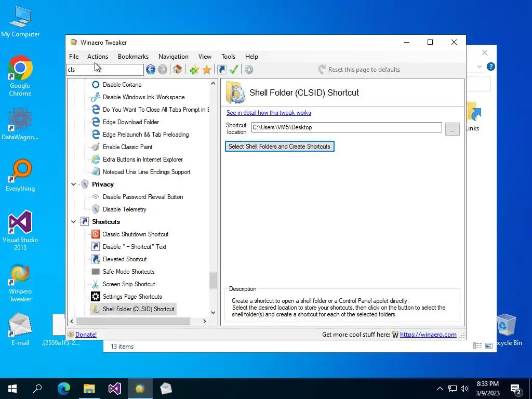Open settings via the gear toolbar icon

coord(249,70)
